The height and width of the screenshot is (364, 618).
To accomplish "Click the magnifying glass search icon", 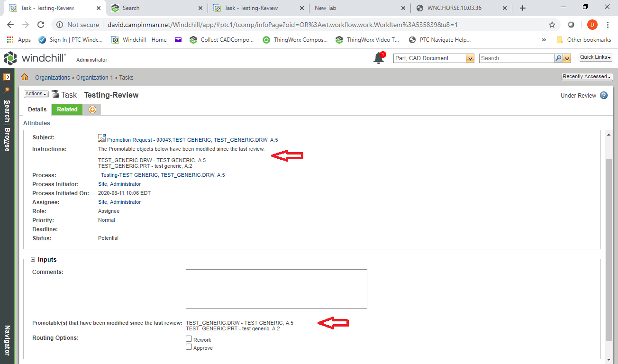I will [x=558, y=57].
